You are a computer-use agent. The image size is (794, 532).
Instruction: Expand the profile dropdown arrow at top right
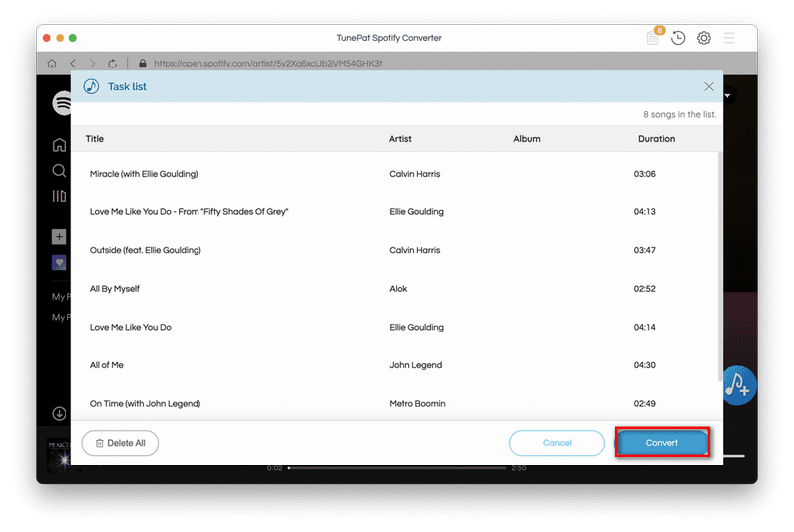[728, 95]
